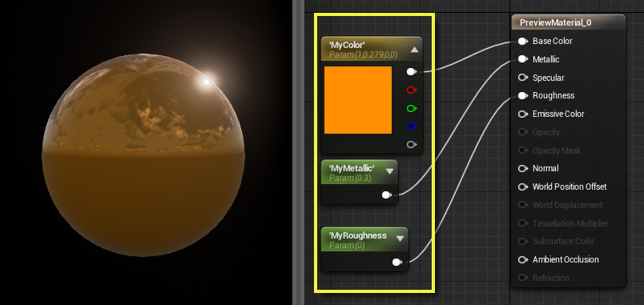
Task: Click the gray alpha output pin on MyColor
Action: 412,145
